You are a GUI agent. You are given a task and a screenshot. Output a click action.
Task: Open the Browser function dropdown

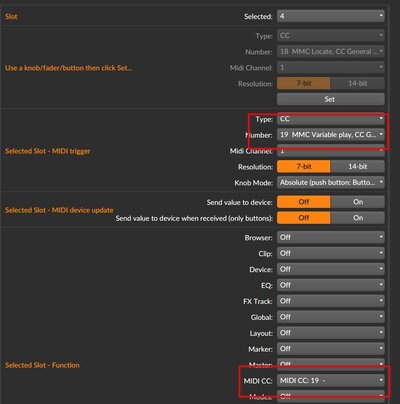(331, 237)
